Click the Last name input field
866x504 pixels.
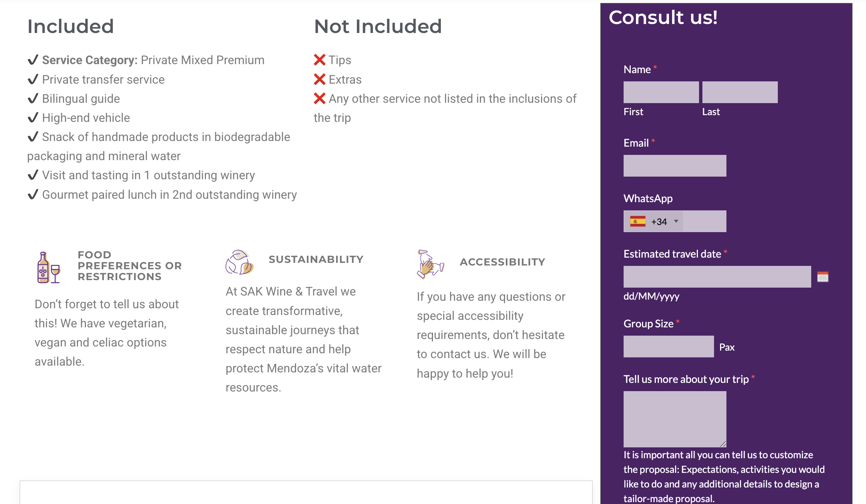[740, 92]
